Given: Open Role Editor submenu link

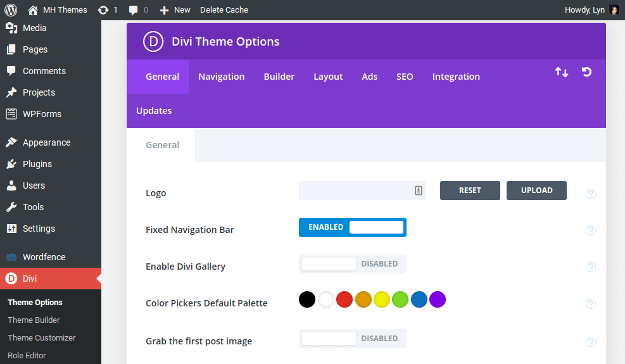Looking at the screenshot, I should pos(27,355).
